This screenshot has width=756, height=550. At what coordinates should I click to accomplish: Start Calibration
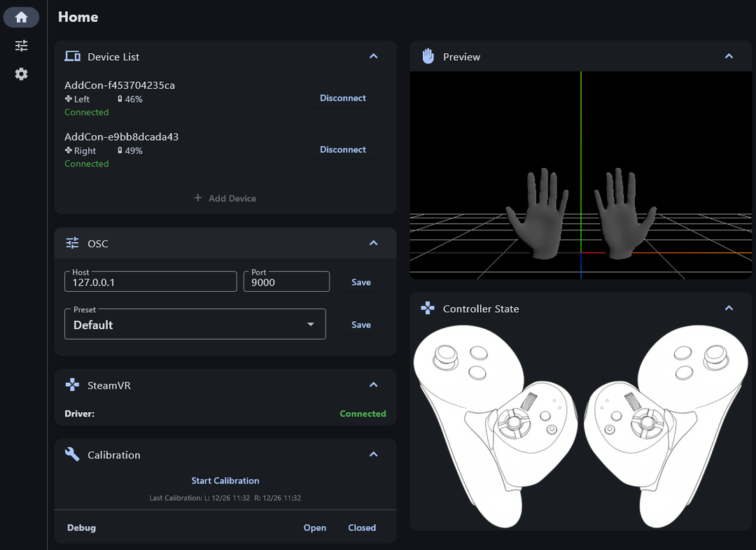pos(225,481)
